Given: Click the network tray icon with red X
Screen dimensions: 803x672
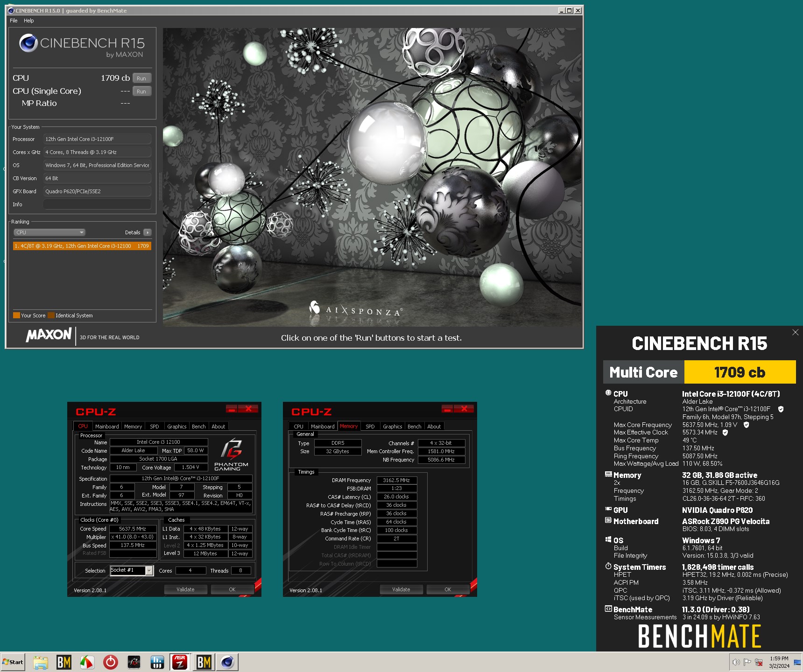Looking at the screenshot, I should 759,662.
